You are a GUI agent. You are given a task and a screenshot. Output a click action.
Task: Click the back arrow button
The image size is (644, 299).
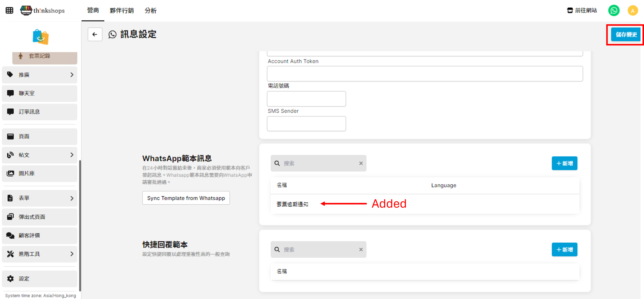[x=95, y=34]
